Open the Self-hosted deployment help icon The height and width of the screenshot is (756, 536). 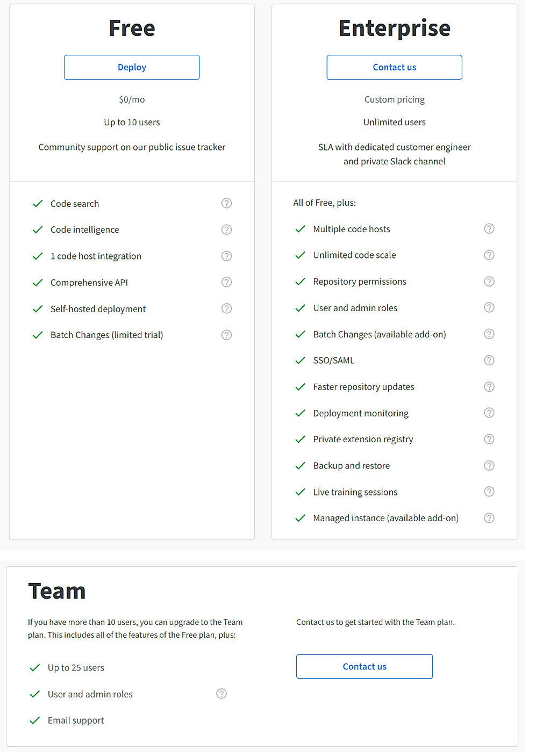tap(226, 308)
